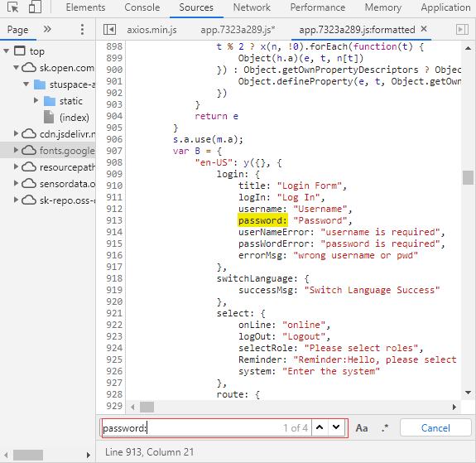The height and width of the screenshot is (463, 476).
Task: Click the sensordata cloud icon
Action: [x=29, y=183]
